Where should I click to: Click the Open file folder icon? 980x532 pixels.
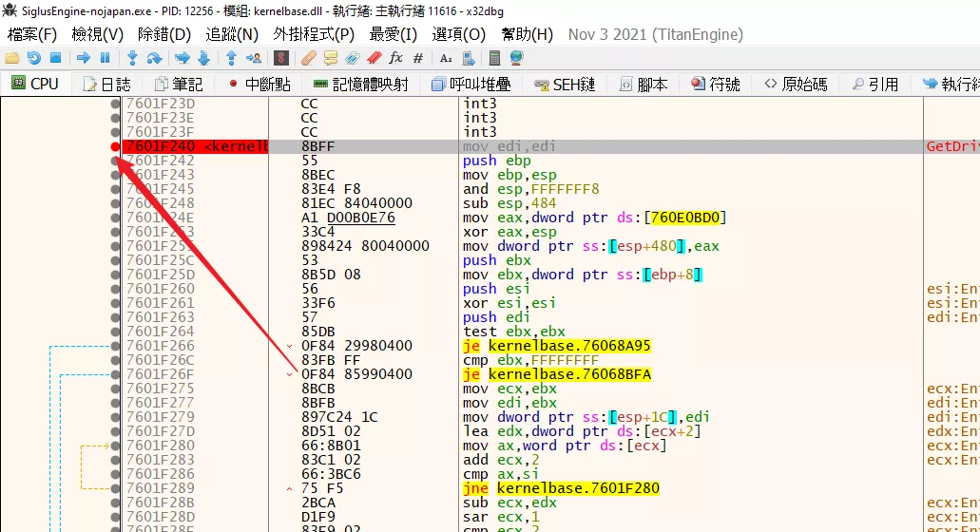(x=12, y=59)
